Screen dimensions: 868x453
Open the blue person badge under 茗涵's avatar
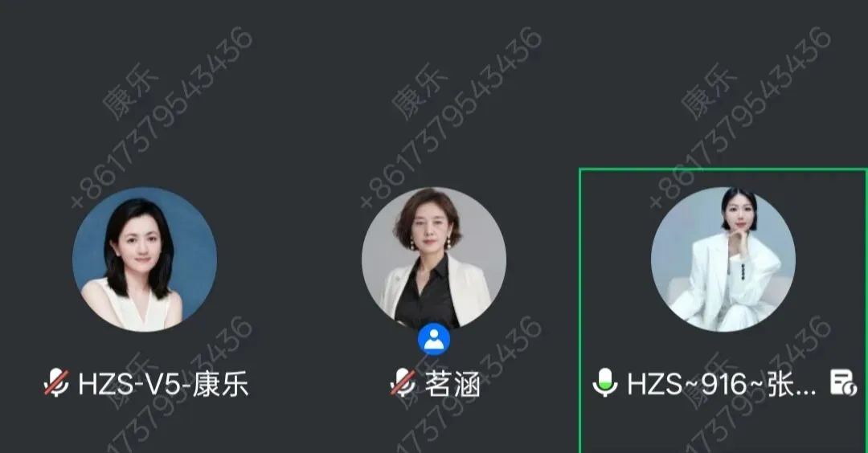(x=434, y=339)
